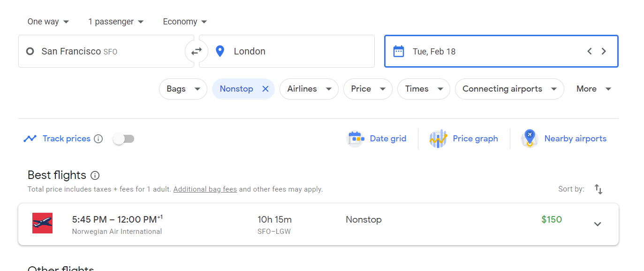Expand the Norwegian Air flight details
644x271 pixels.
tap(598, 224)
